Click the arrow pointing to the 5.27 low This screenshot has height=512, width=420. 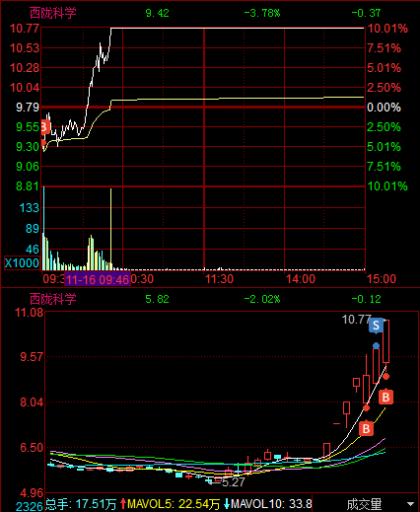click(214, 482)
